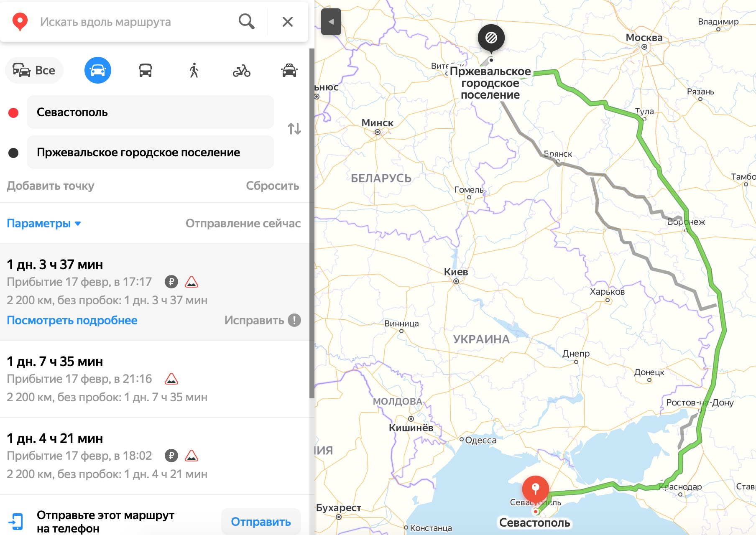This screenshot has height=535, width=756.
Task: Open Отправление сейчас departure time selector
Action: [243, 224]
